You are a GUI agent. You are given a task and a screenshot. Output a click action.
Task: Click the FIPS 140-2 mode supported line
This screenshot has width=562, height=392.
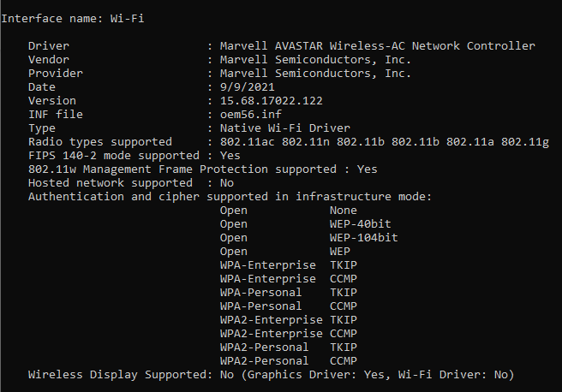coord(134,156)
